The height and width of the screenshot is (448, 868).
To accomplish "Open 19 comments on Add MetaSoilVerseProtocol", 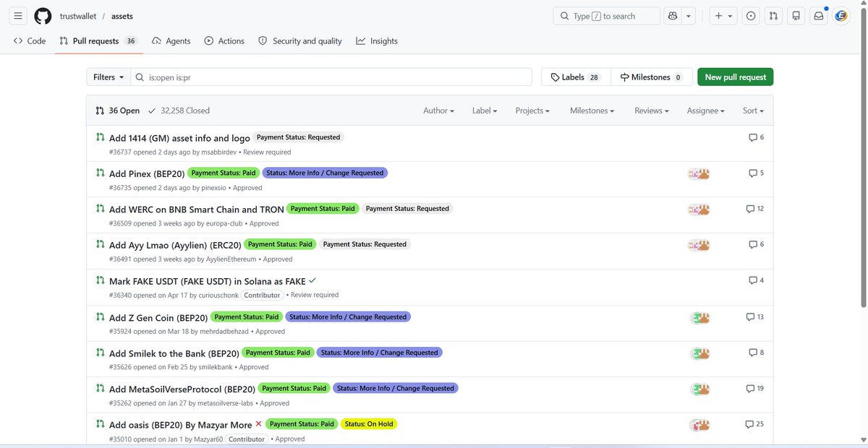I will (x=755, y=388).
